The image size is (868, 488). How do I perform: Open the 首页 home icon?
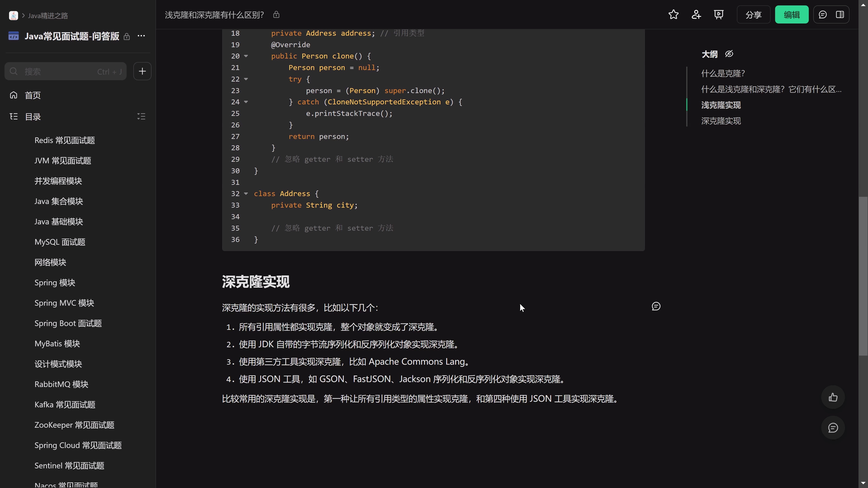coord(14,95)
